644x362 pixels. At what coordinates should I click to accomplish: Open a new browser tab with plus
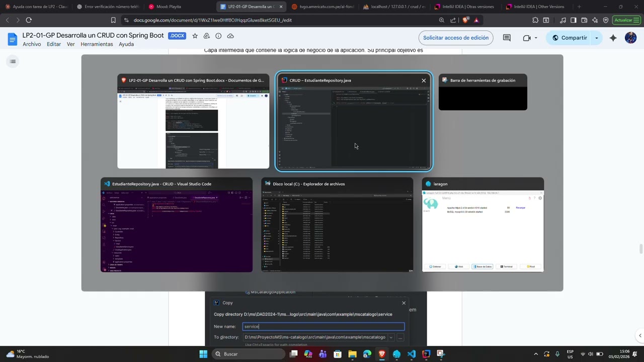click(579, 7)
